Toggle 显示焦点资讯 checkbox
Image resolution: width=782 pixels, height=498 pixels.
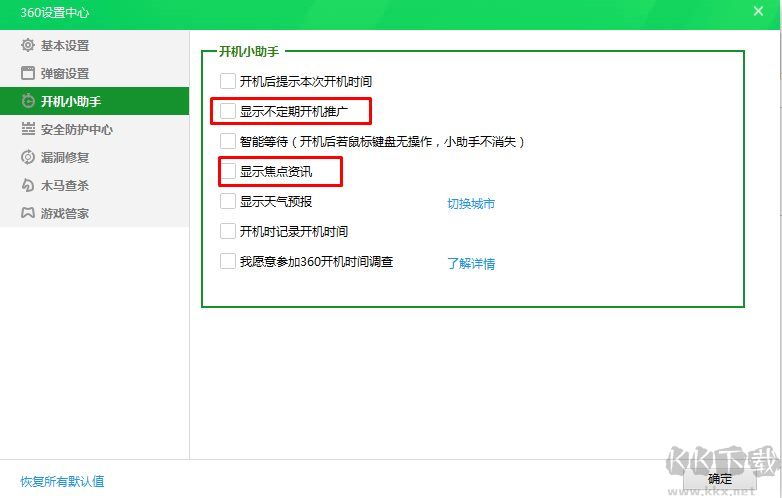click(x=228, y=171)
